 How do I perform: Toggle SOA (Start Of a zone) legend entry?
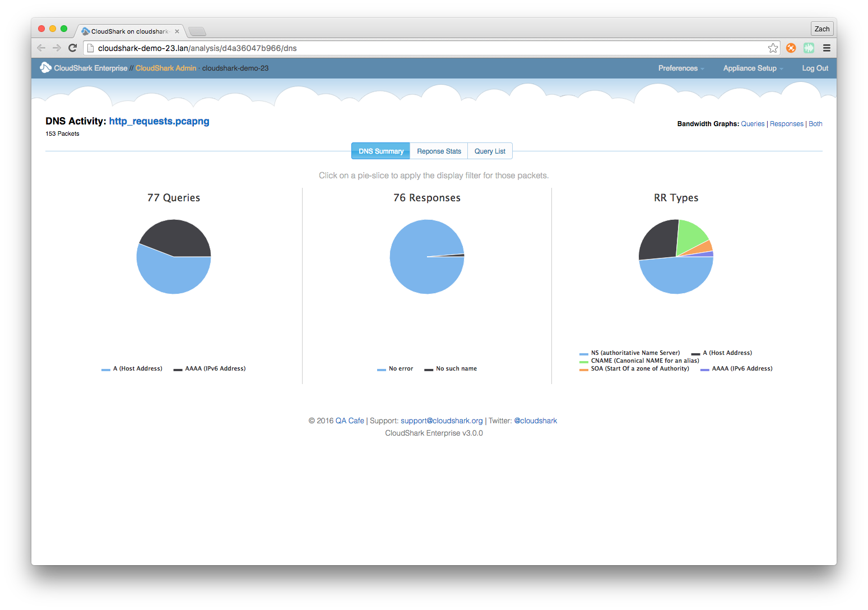tap(634, 369)
